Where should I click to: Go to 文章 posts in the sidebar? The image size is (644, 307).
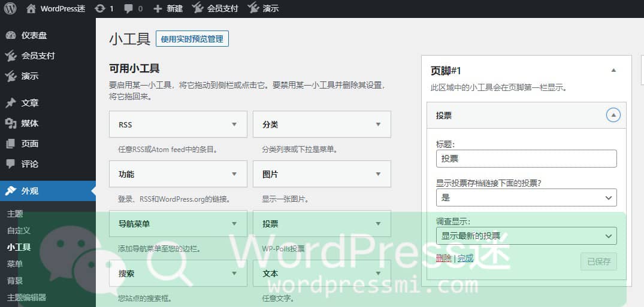(29, 103)
